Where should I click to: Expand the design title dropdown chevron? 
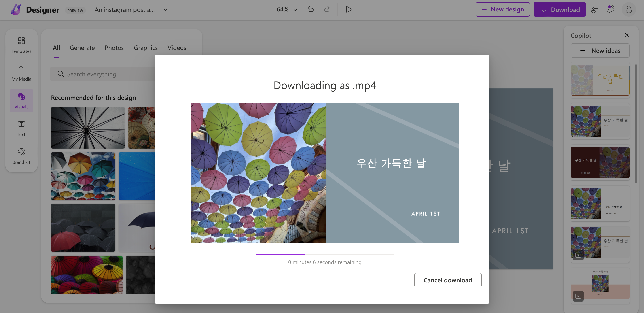[x=165, y=10]
